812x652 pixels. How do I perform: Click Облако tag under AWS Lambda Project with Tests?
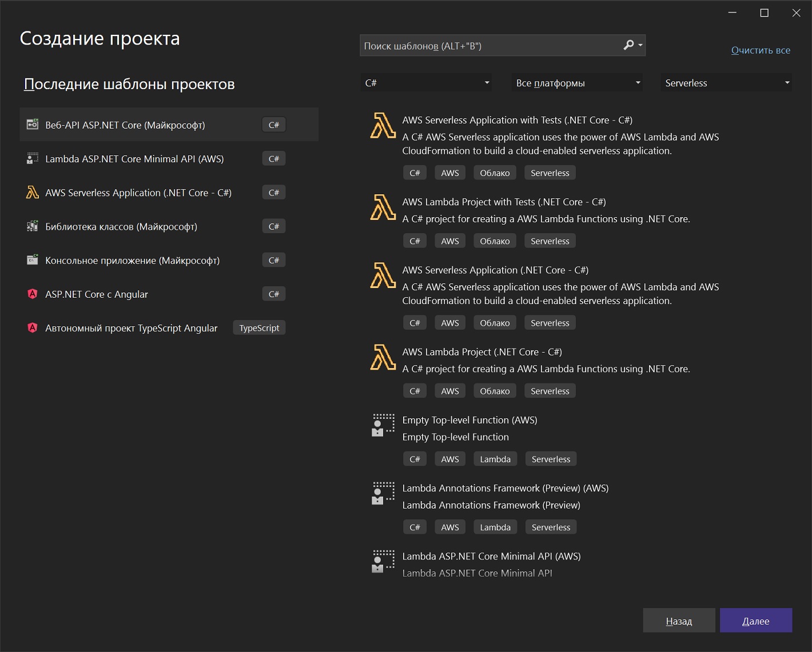click(495, 241)
